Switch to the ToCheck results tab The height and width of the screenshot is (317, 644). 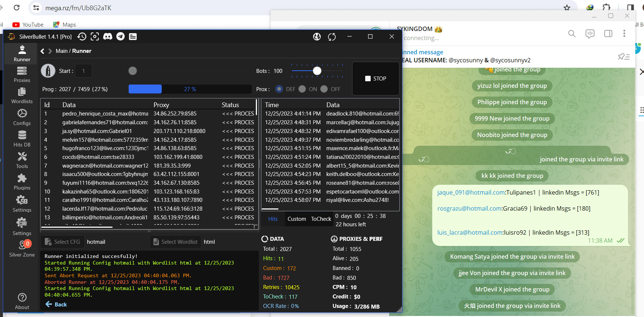pos(321,219)
